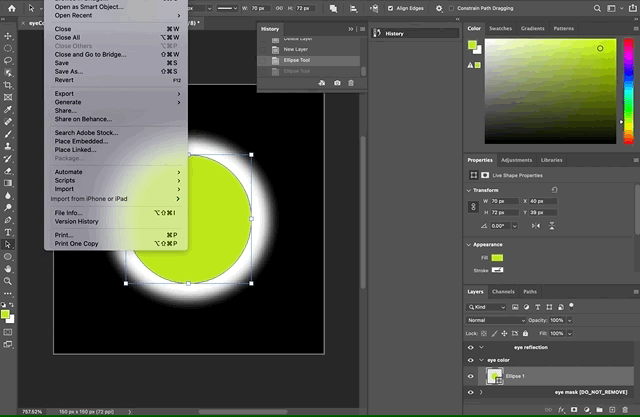Viewport: 640px width, 417px height.
Task: Click the width W input field in Properties
Action: pyautogui.click(x=503, y=201)
